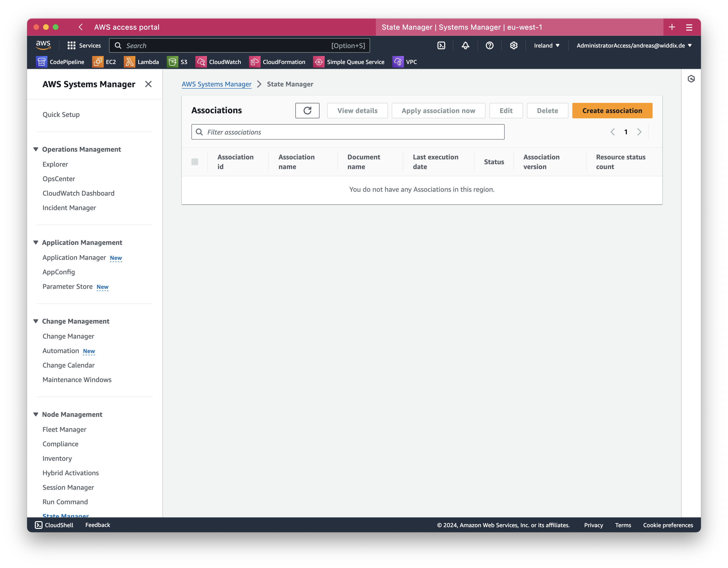Go to previous page of associations
728x568 pixels.
[612, 132]
